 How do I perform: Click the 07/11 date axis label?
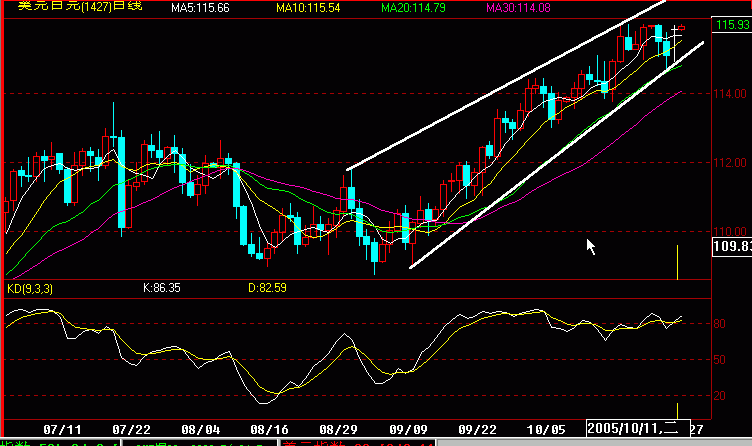(62, 429)
